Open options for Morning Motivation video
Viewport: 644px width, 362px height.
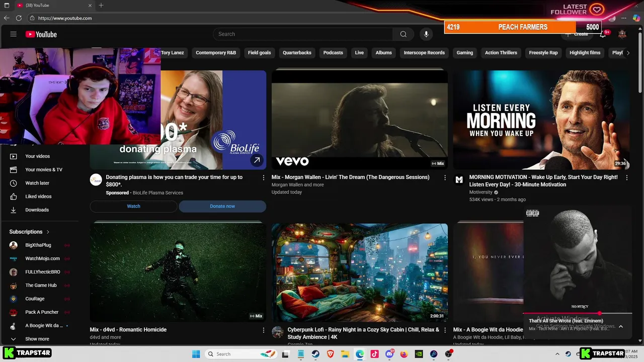pyautogui.click(x=627, y=177)
